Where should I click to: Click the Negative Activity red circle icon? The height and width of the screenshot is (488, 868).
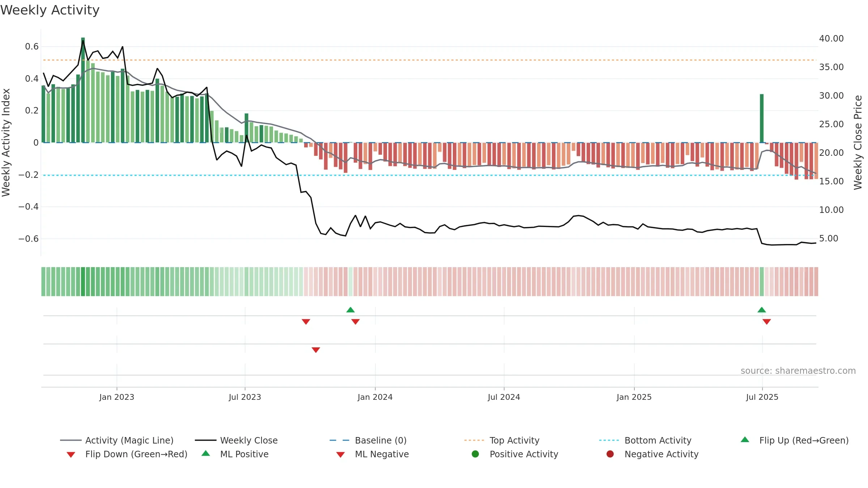(x=610, y=454)
